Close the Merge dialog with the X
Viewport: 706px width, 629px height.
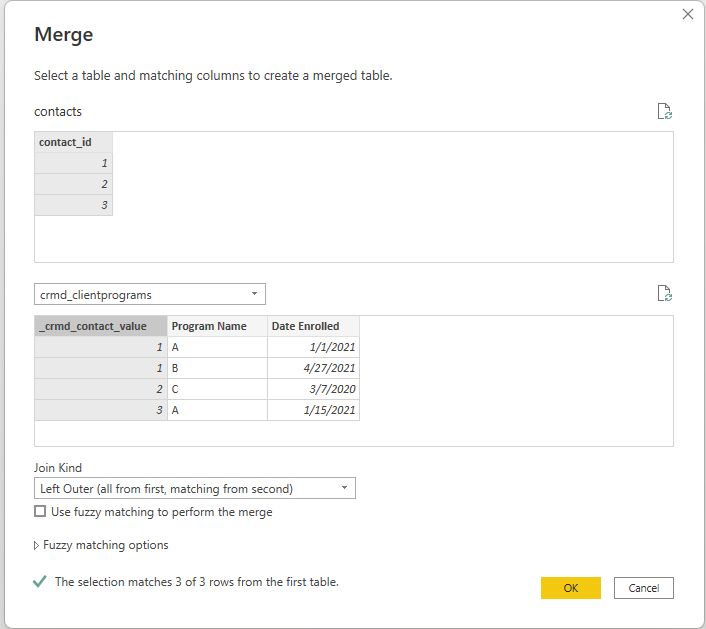pos(688,14)
